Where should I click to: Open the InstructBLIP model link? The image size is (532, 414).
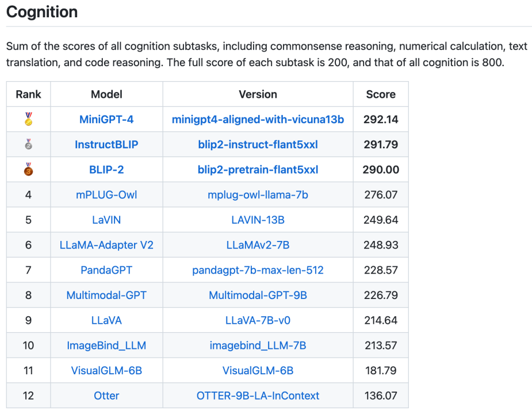[106, 144]
